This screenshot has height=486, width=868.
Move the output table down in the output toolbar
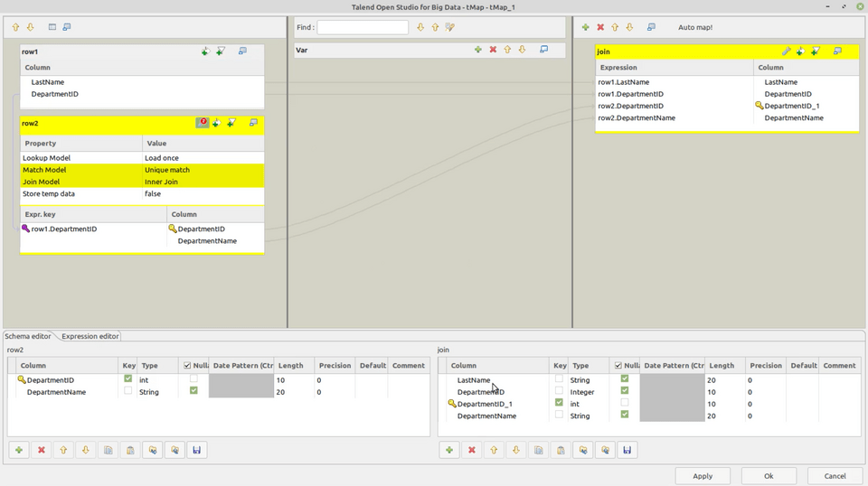click(630, 27)
